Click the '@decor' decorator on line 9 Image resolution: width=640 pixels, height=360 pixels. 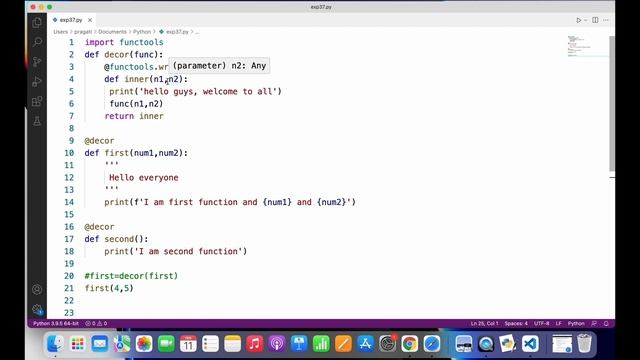coord(99,140)
